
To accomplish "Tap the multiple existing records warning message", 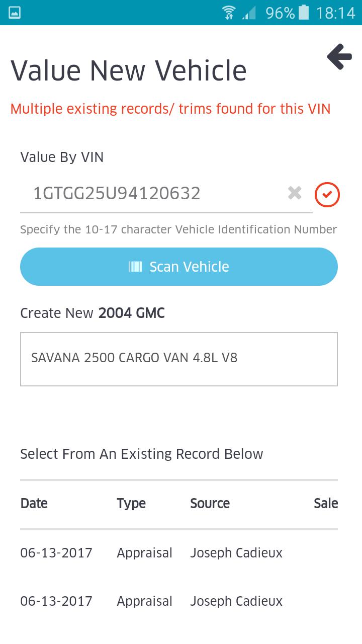I will coord(170,109).
